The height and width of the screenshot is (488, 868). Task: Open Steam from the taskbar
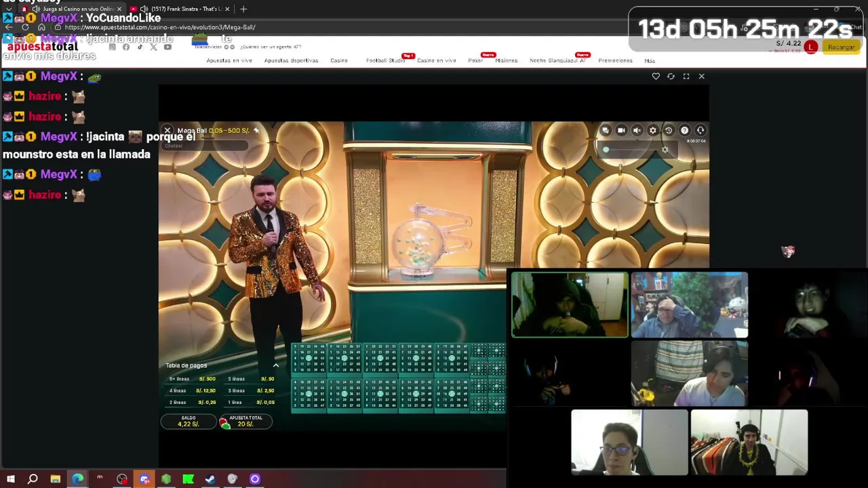210,479
